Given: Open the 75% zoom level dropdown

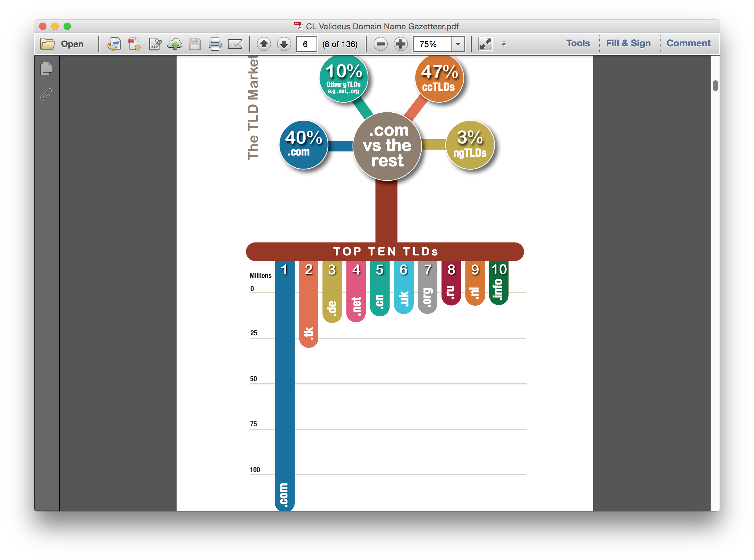Looking at the screenshot, I should coord(458,44).
